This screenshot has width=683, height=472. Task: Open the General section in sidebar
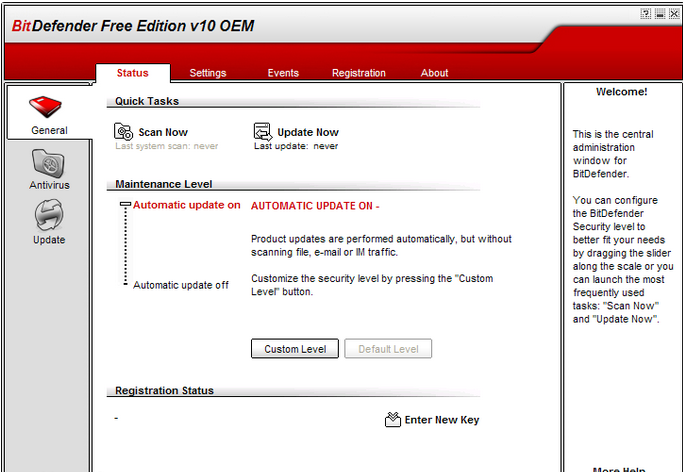[49, 114]
